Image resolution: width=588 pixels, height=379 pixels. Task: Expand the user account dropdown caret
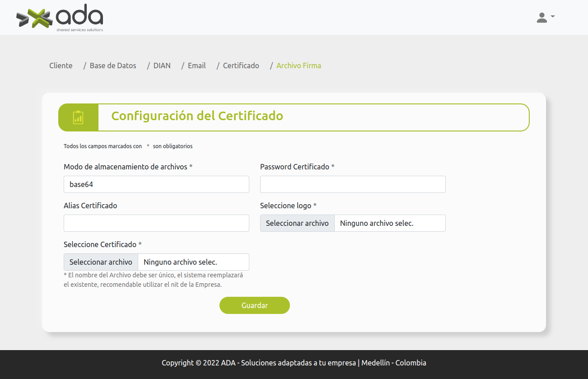553,17
